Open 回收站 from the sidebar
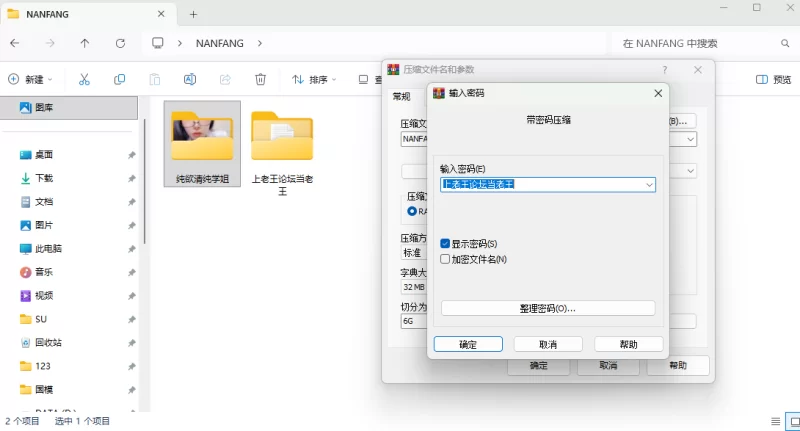This screenshot has height=431, width=800. (48, 342)
